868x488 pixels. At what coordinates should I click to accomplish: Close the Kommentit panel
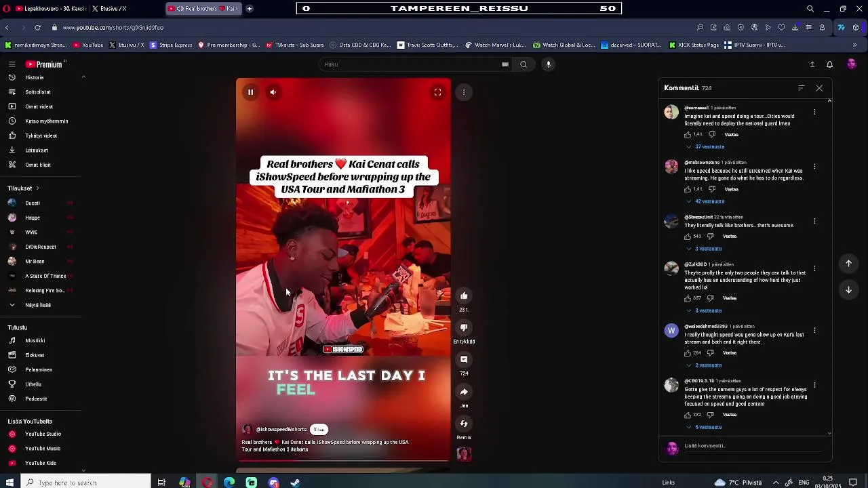pyautogui.click(x=819, y=88)
